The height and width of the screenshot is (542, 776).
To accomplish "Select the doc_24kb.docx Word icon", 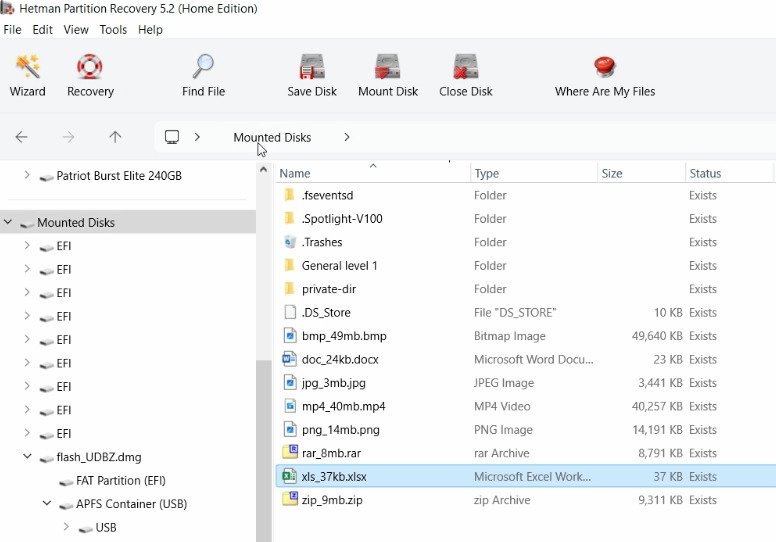I will click(x=290, y=359).
